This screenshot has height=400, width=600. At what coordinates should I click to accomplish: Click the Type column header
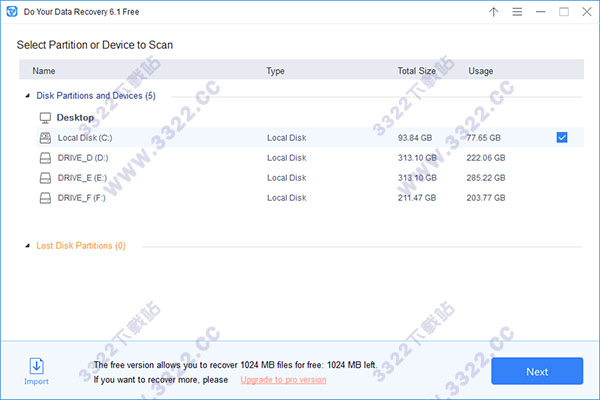(275, 71)
